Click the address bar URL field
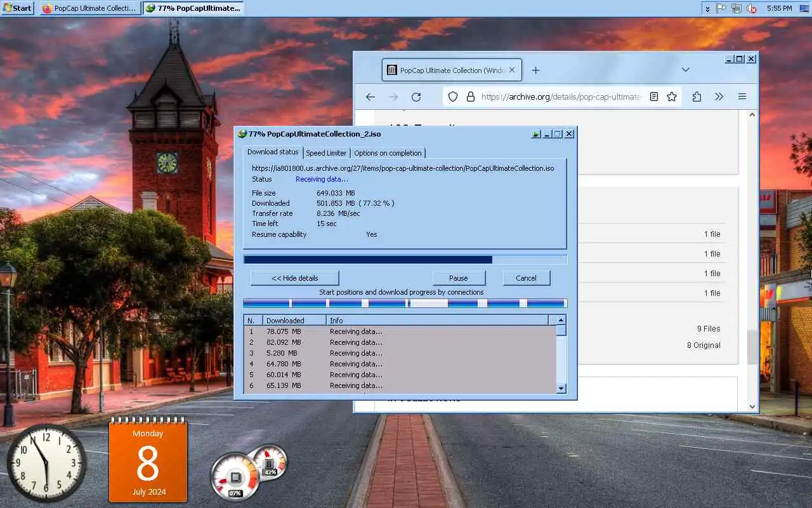 tap(561, 97)
